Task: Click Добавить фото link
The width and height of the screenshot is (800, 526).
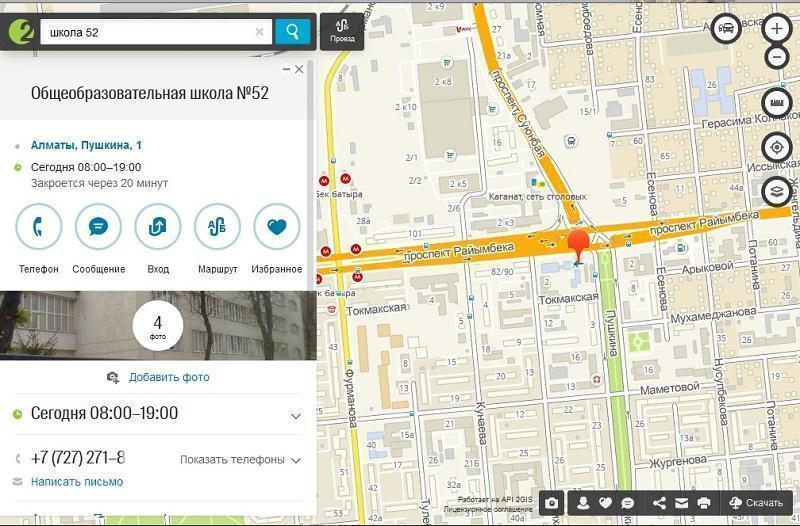Action: (x=168, y=377)
